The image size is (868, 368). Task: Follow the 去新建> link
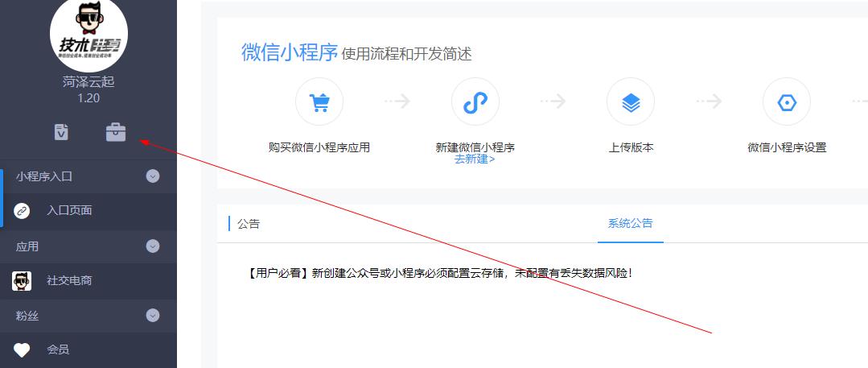click(x=475, y=159)
